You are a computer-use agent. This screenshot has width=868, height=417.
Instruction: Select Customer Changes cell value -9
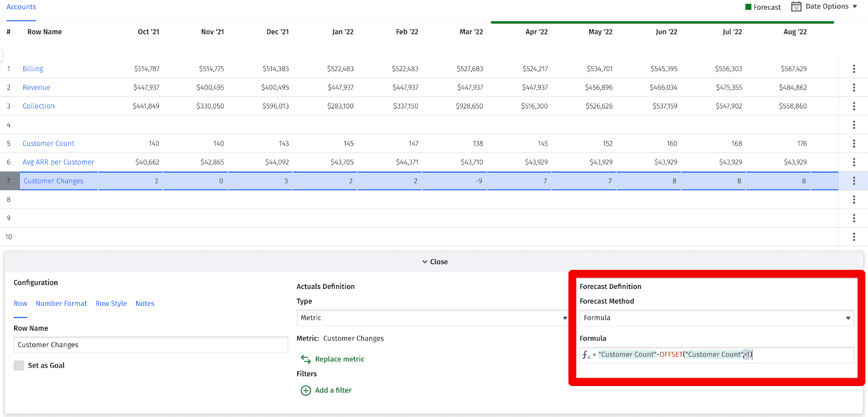tap(479, 181)
